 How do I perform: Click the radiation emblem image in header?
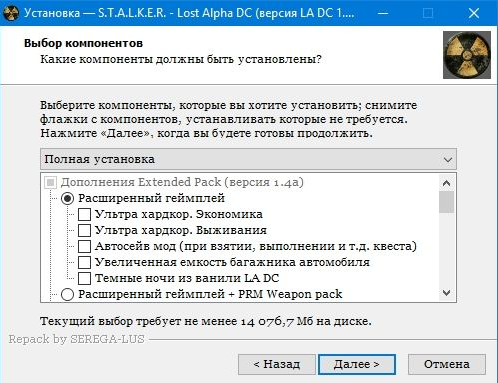click(x=467, y=55)
